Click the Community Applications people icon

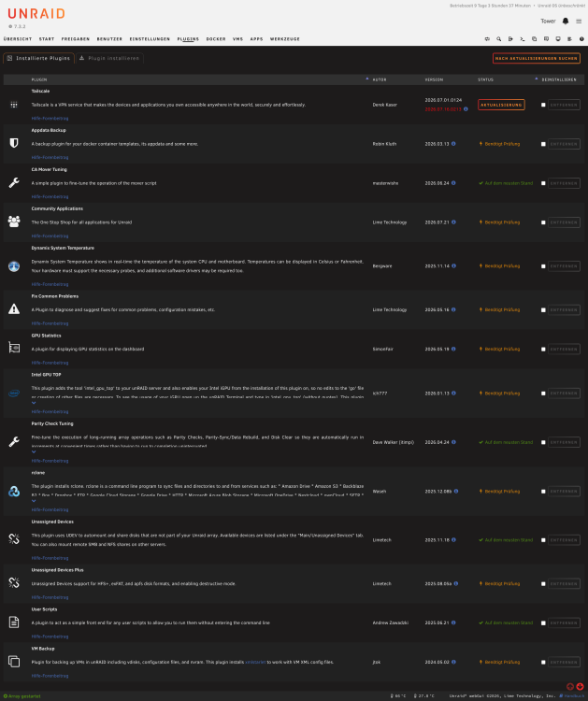pyautogui.click(x=14, y=222)
